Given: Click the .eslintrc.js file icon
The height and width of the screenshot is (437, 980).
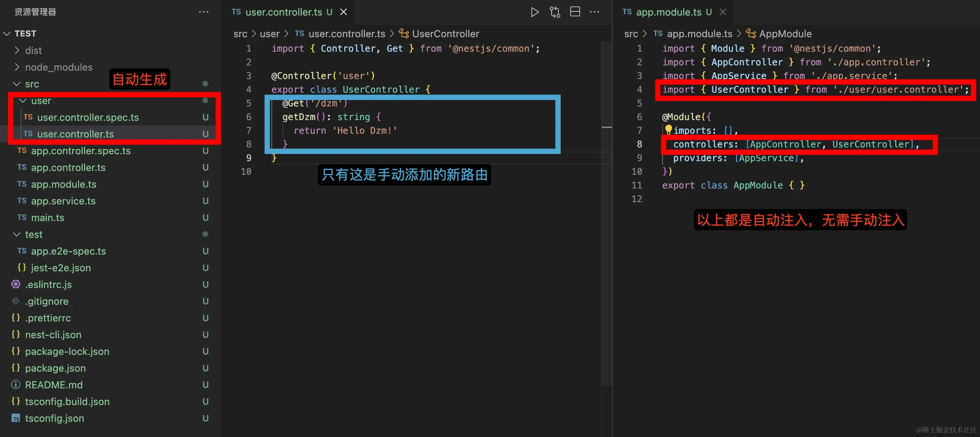Looking at the screenshot, I should [16, 284].
